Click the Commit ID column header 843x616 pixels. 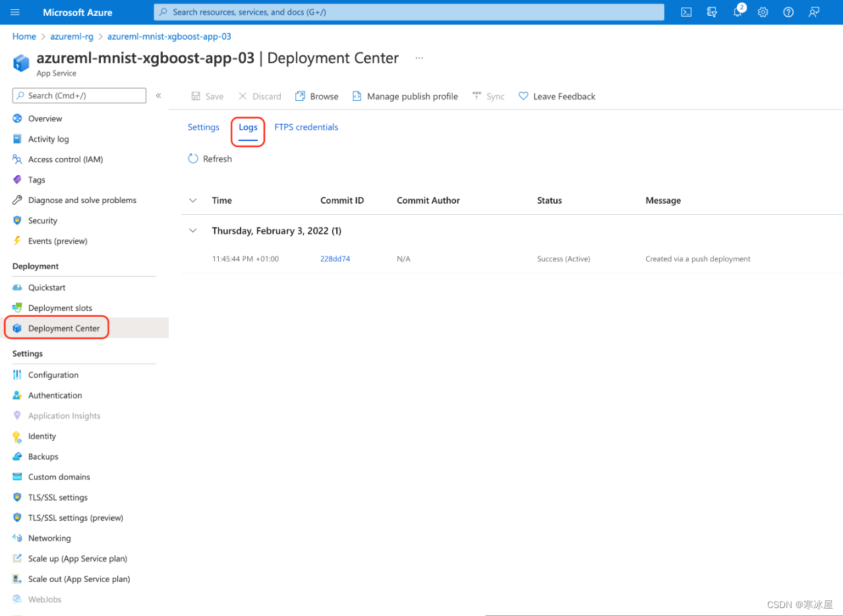tap(342, 200)
